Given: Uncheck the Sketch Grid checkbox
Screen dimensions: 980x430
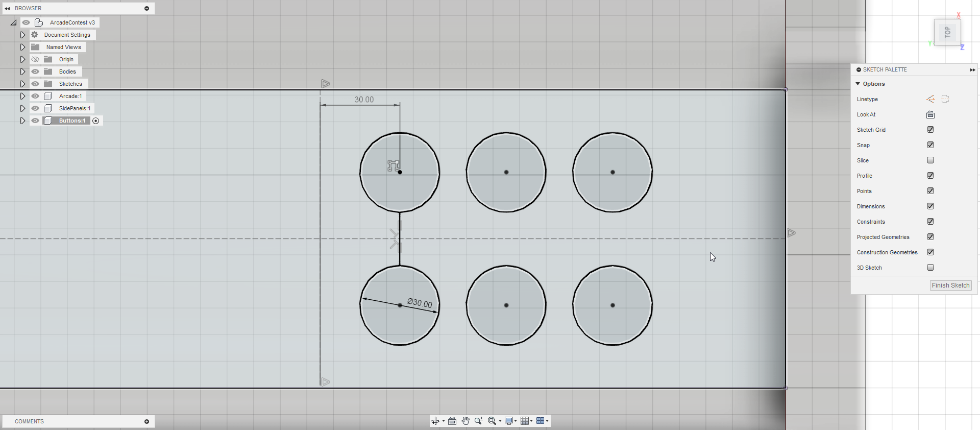Looking at the screenshot, I should coord(930,130).
